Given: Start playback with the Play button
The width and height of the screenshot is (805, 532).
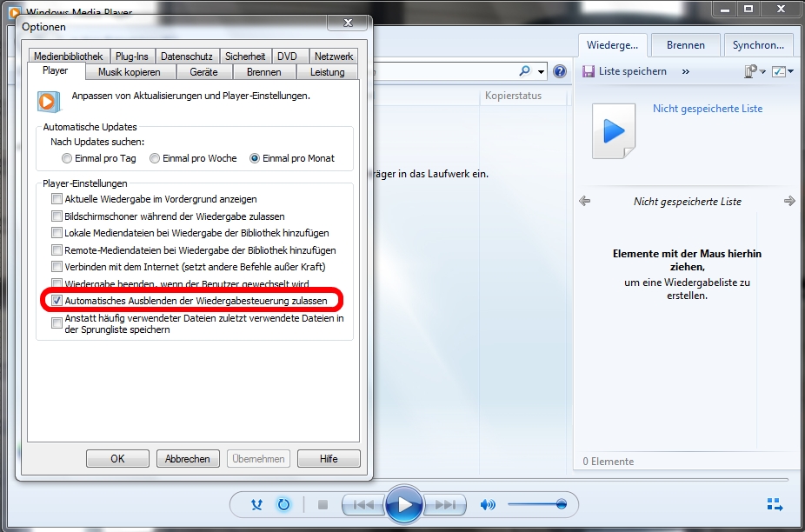Looking at the screenshot, I should tap(404, 504).
